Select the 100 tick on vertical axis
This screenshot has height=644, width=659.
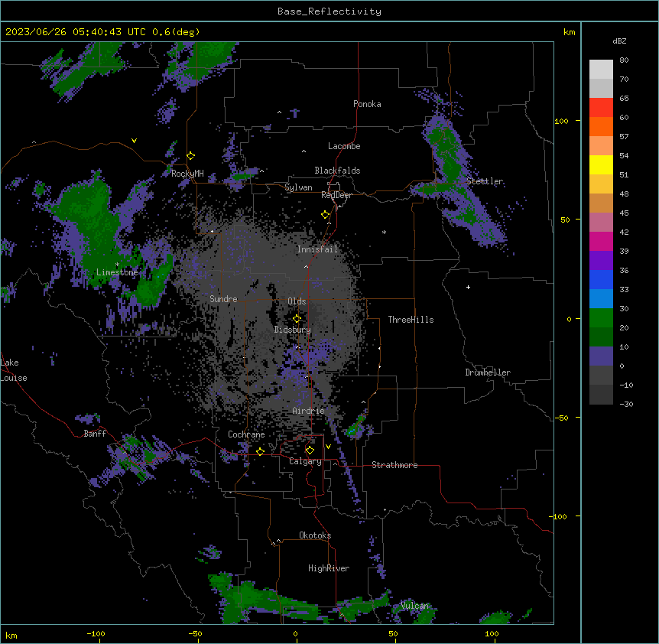561,121
